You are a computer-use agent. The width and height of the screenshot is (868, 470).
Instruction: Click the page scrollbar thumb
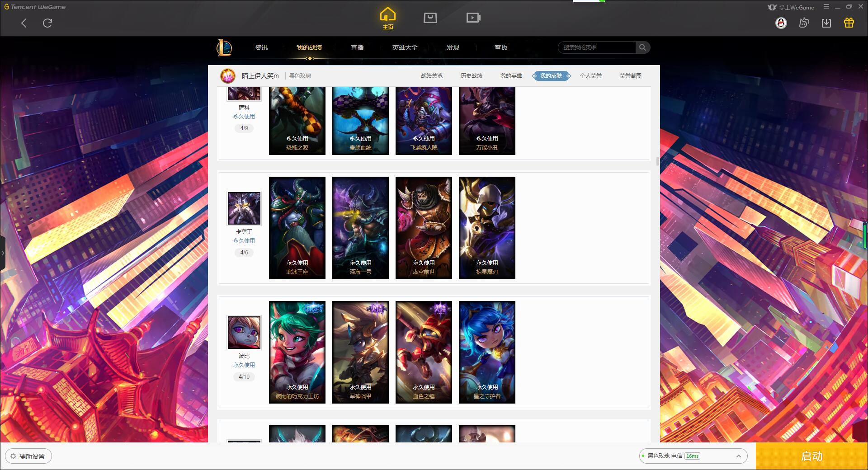[658, 161]
